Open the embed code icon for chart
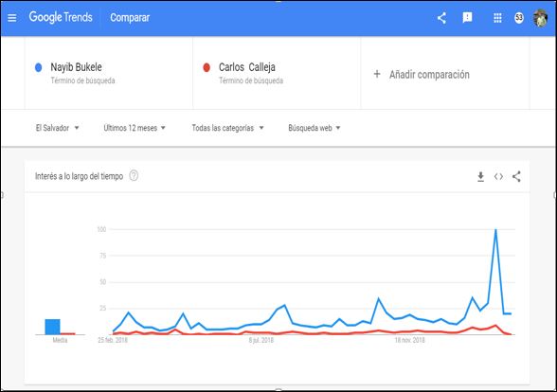 (x=498, y=176)
